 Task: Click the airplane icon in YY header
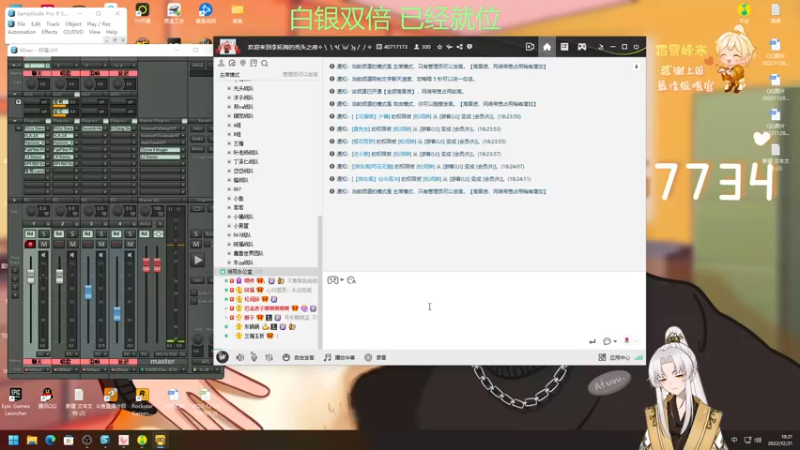(449, 47)
